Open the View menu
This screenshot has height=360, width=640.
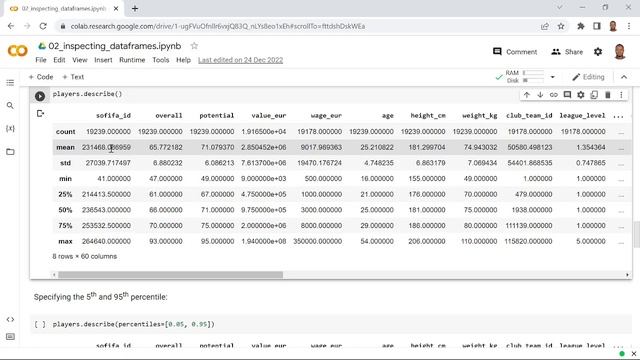point(80,60)
